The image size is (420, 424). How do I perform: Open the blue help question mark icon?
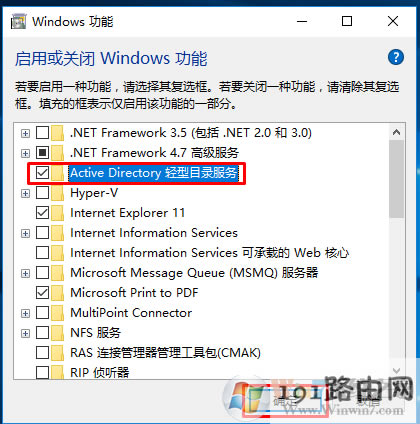pyautogui.click(x=396, y=57)
